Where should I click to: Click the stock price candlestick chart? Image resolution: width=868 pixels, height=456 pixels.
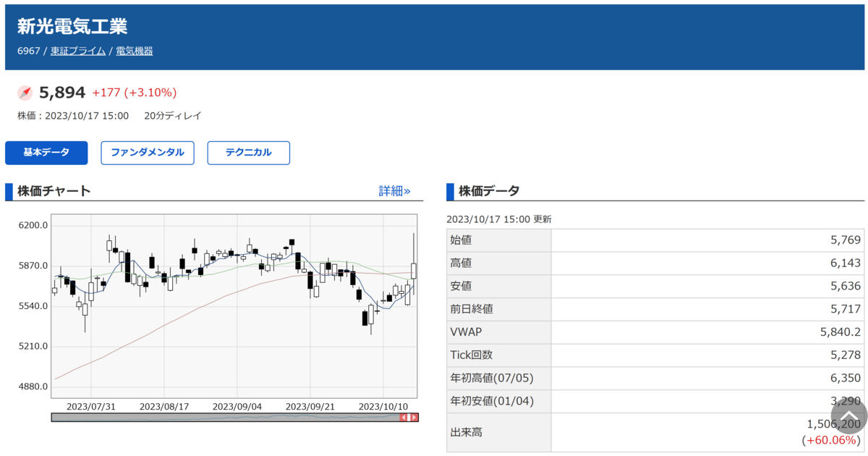click(x=234, y=306)
